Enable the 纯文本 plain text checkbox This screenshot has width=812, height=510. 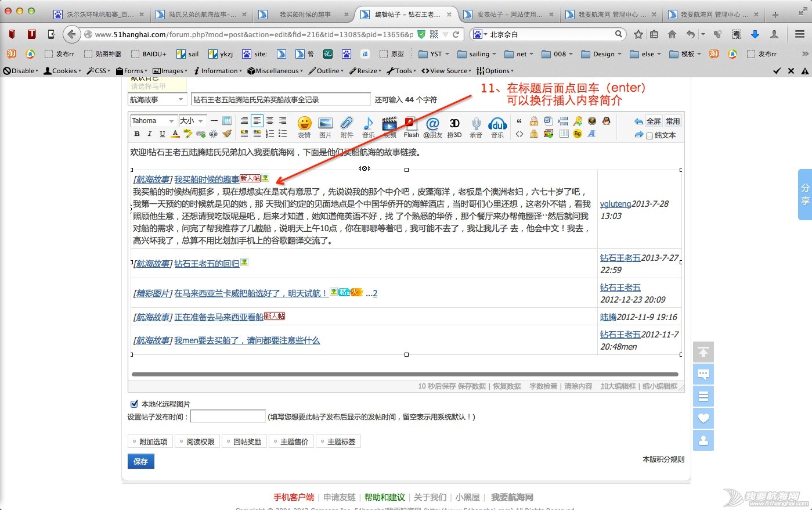[x=649, y=135]
